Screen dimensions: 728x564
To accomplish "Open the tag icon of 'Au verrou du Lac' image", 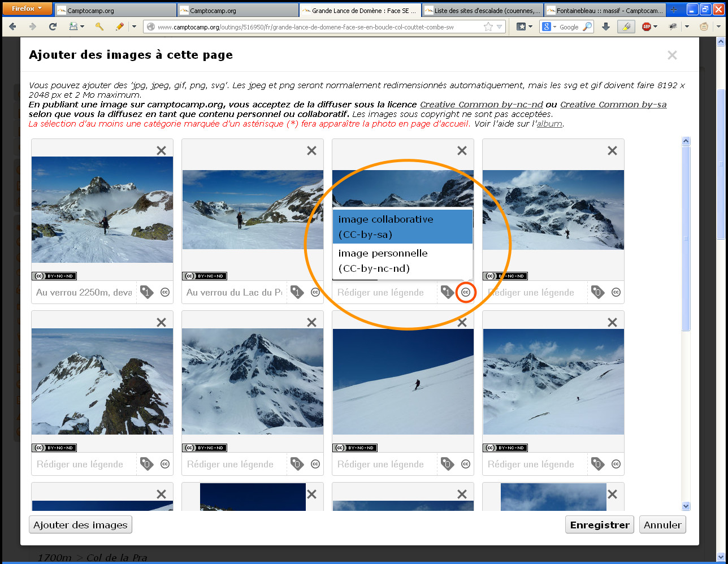I will (297, 292).
